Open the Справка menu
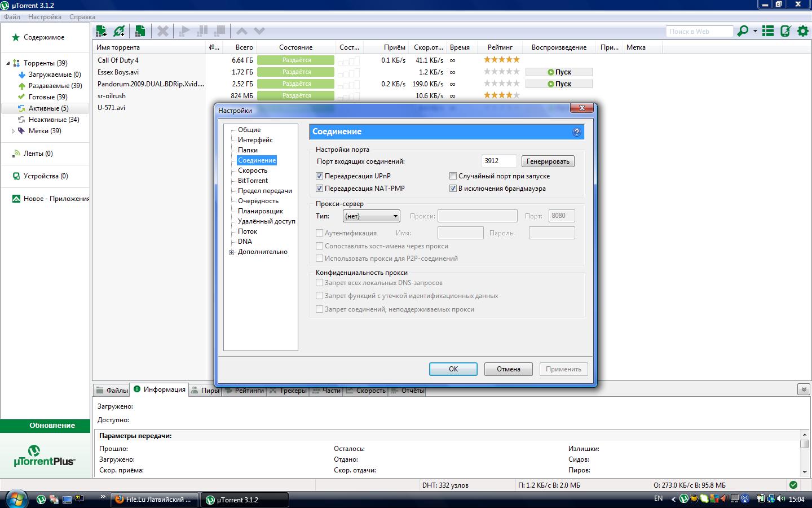 [82, 17]
